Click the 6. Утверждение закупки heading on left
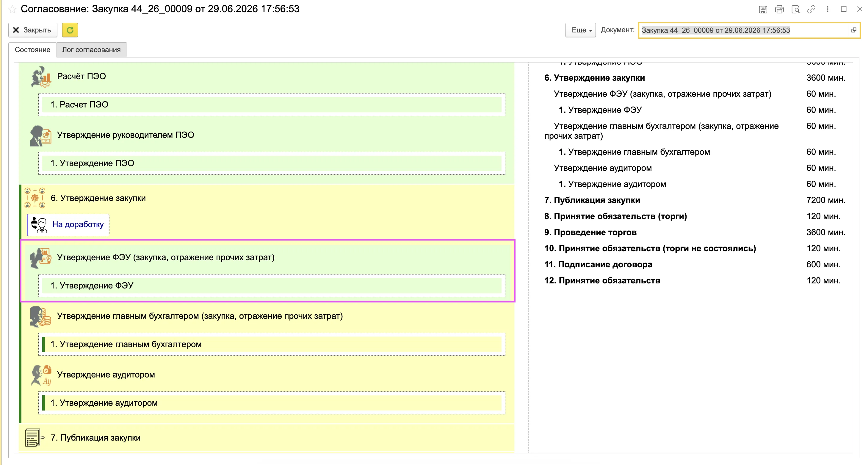The image size is (868, 465). point(98,198)
